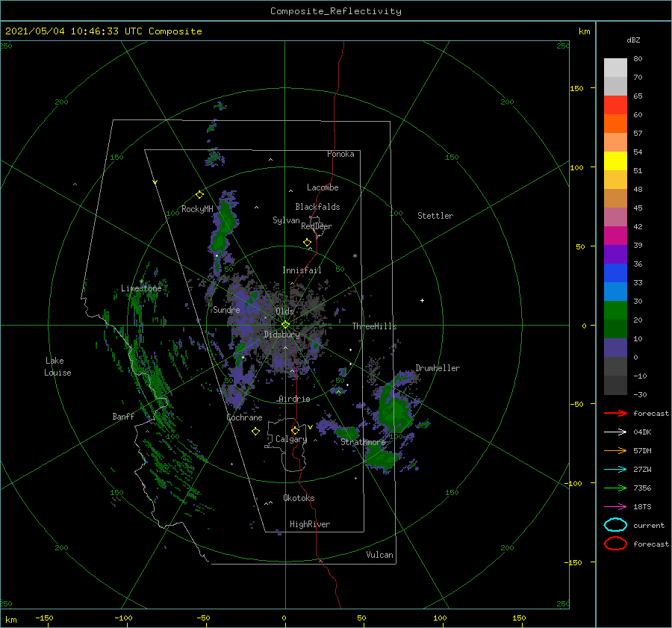
Task: Click the Blackfalds city label
Action: (x=317, y=207)
